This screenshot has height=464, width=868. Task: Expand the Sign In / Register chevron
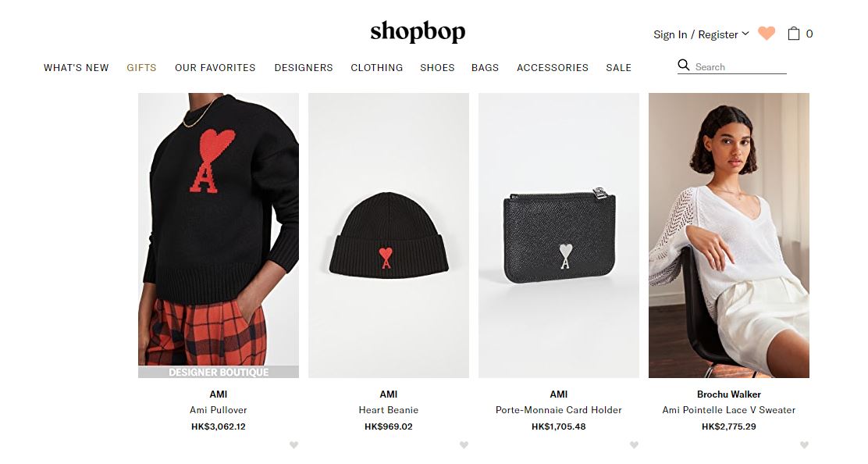coord(745,34)
